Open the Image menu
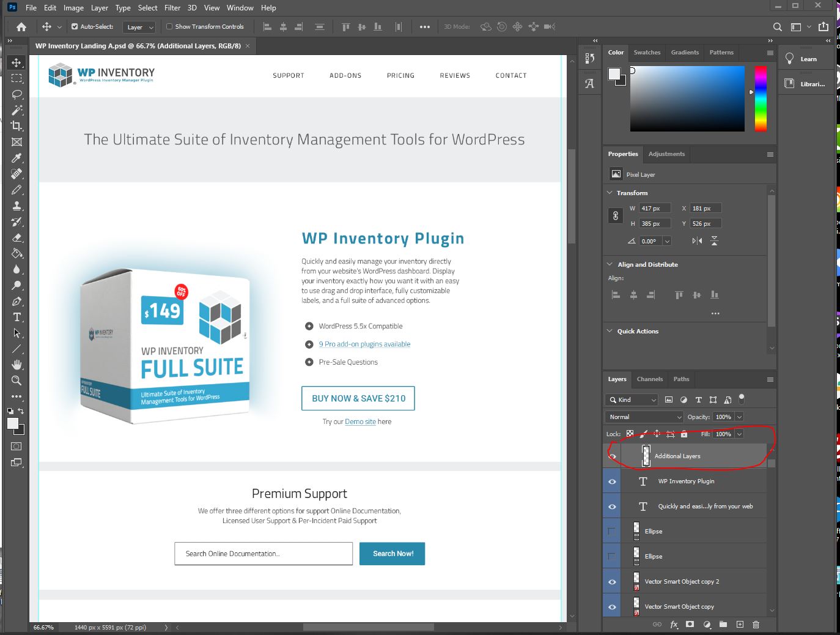The image size is (840, 635). (73, 8)
